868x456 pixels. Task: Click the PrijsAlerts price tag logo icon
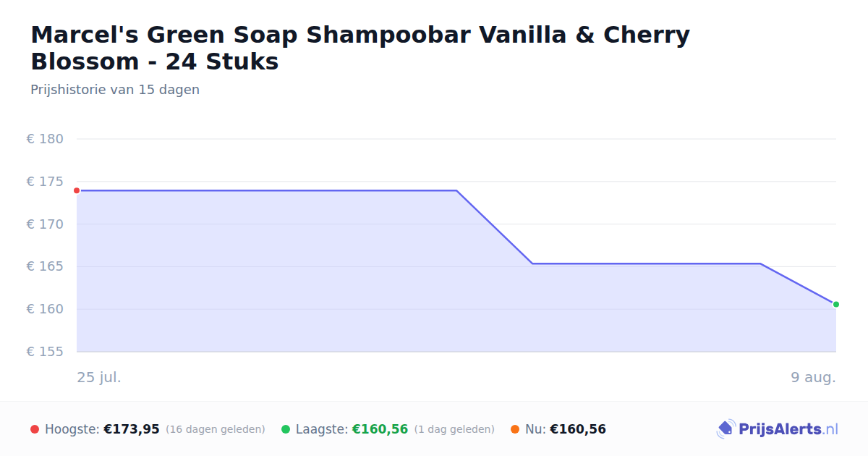[x=726, y=429]
